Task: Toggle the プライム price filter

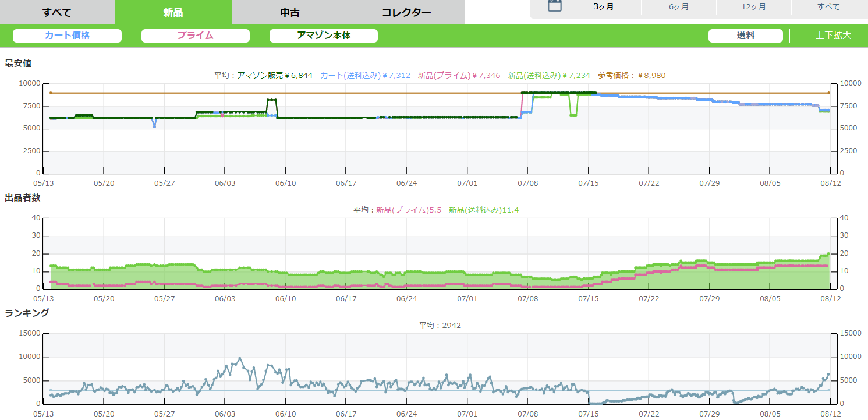Action: pos(195,36)
